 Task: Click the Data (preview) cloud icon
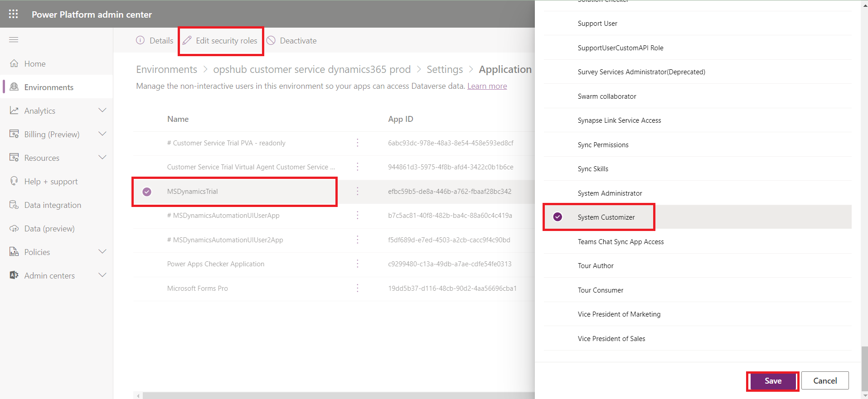(x=14, y=228)
